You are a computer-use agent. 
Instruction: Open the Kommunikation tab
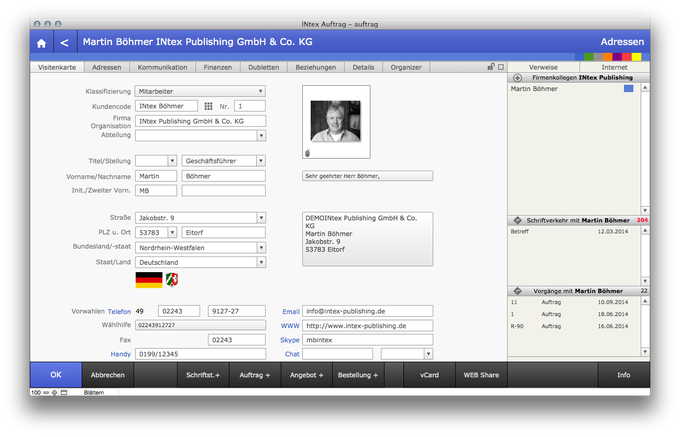[x=163, y=67]
